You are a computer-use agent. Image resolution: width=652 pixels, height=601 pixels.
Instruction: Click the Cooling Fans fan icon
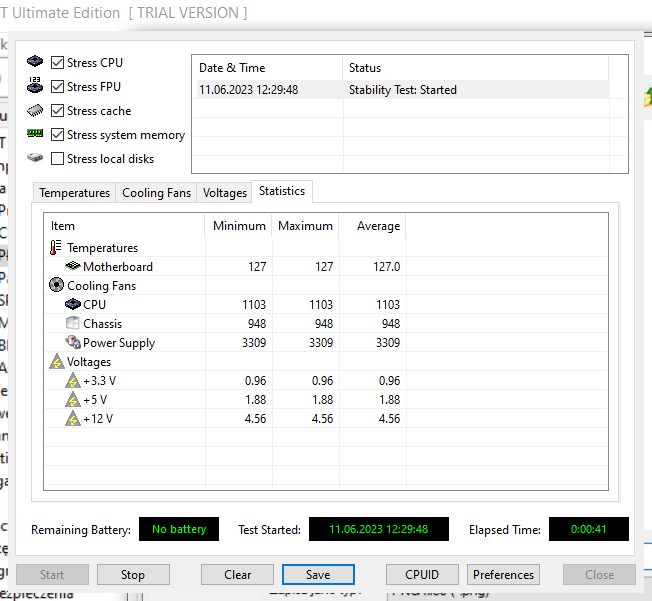pyautogui.click(x=56, y=285)
